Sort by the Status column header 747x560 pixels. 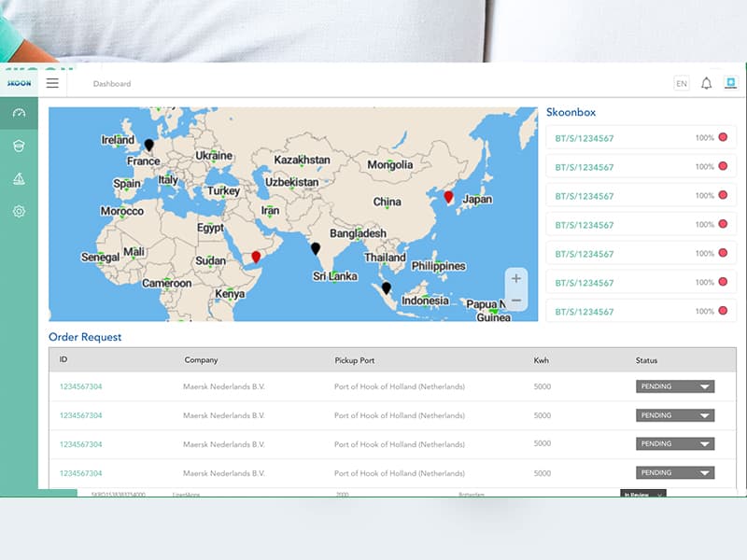click(x=646, y=360)
